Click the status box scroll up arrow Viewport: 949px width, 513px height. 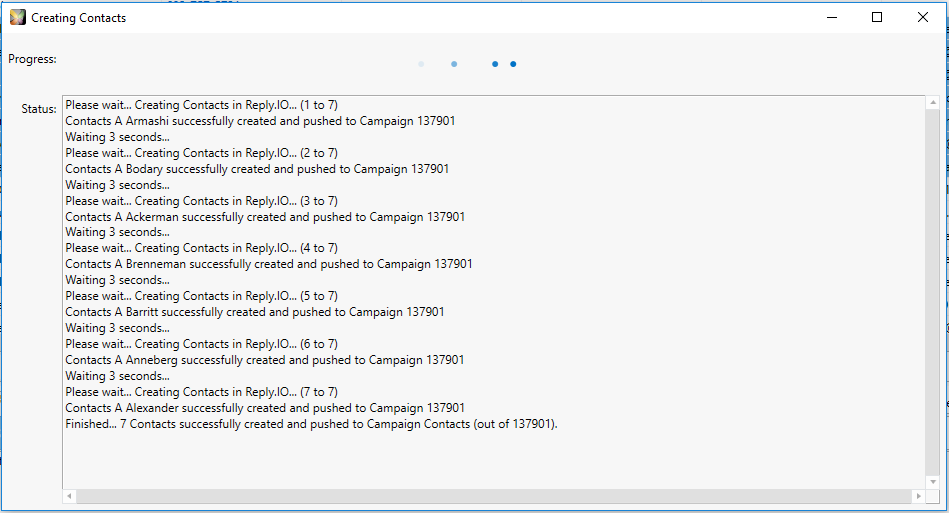pyautogui.click(x=933, y=103)
